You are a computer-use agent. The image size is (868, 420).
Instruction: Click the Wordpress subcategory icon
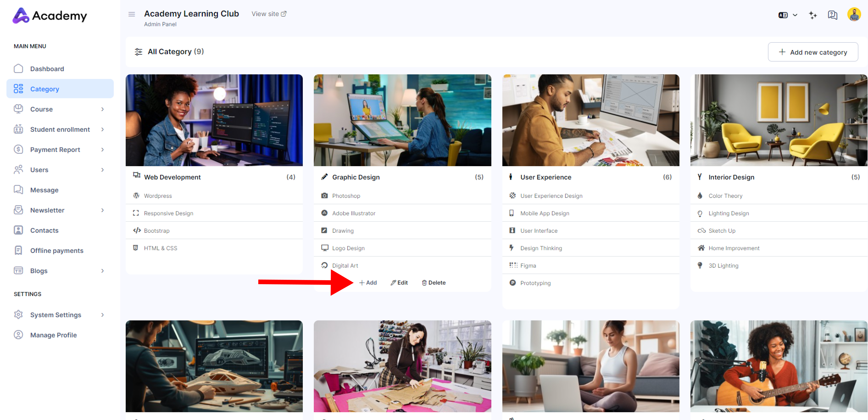coord(136,196)
